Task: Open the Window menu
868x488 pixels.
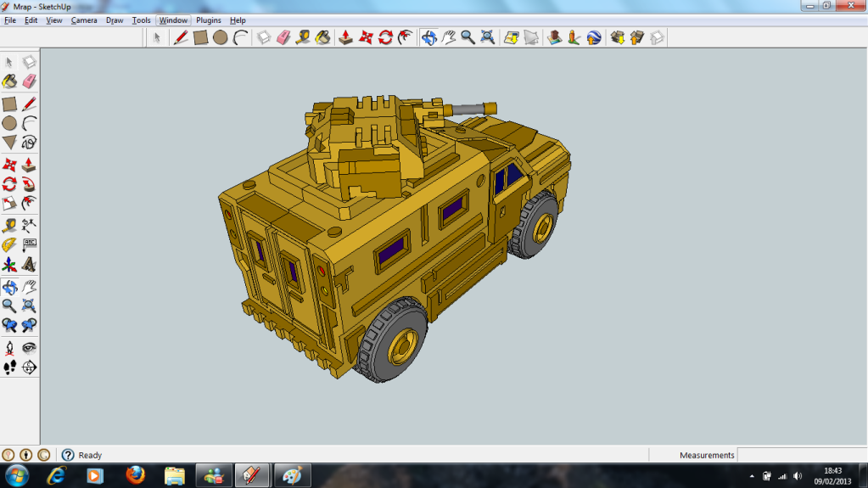Action: pyautogui.click(x=173, y=20)
